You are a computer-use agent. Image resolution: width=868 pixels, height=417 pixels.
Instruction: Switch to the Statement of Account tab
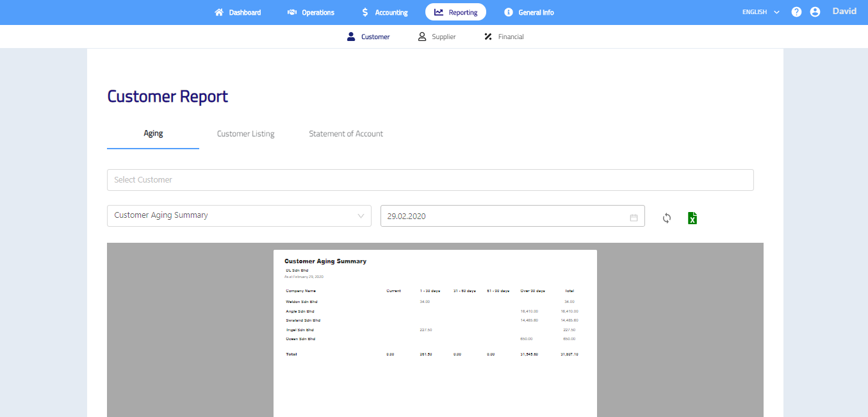(346, 134)
